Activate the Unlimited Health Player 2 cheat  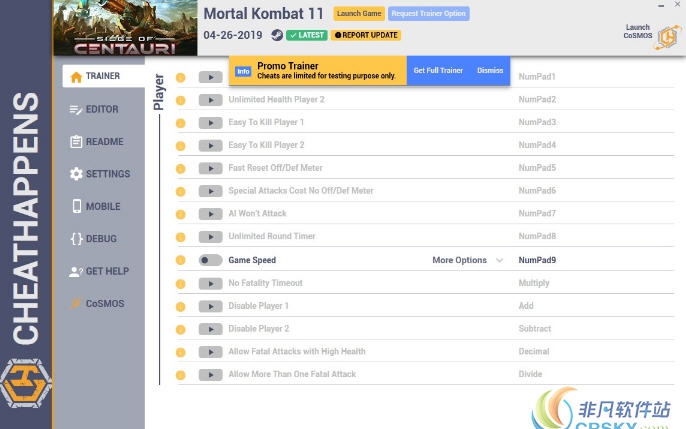[210, 100]
